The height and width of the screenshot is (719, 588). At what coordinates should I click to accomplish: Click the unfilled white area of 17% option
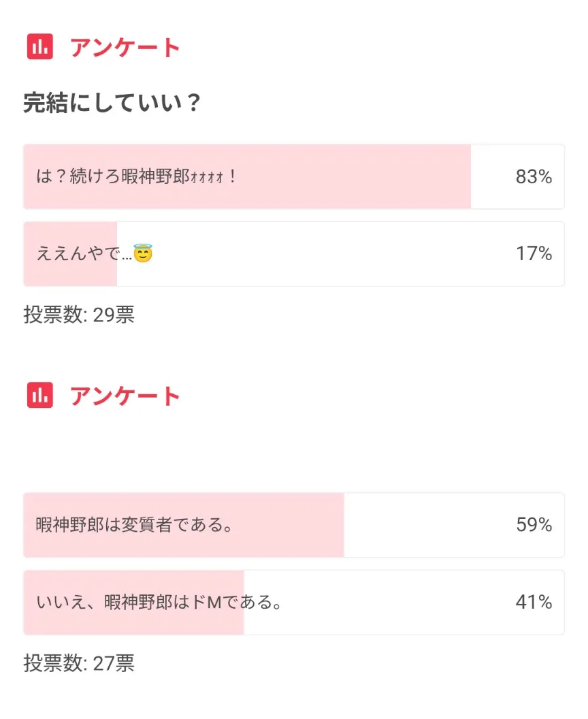340,254
